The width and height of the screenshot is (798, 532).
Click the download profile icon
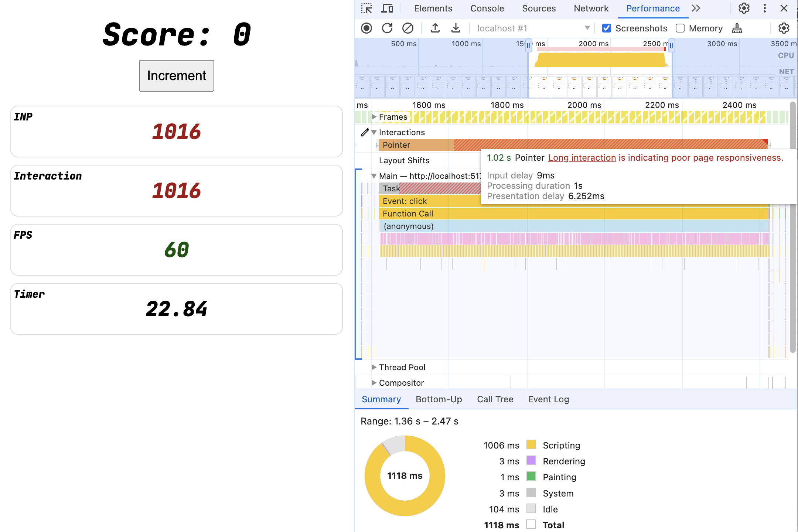(x=454, y=27)
